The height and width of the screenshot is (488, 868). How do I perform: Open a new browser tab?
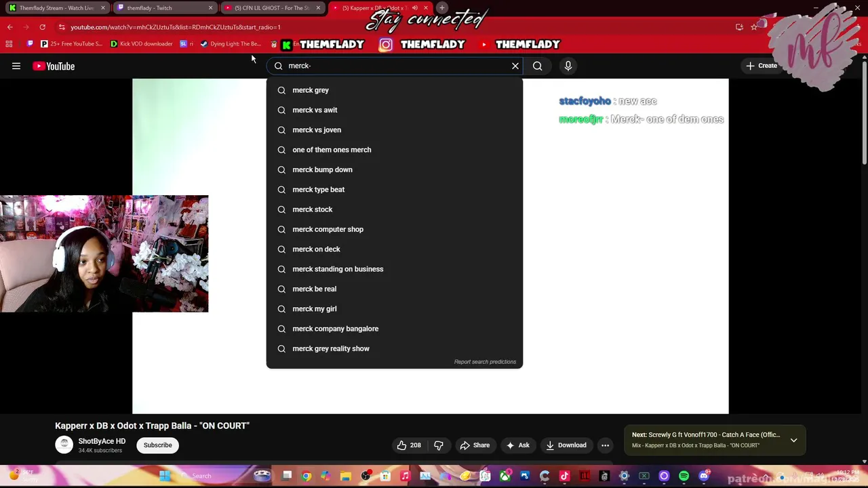[x=442, y=8]
